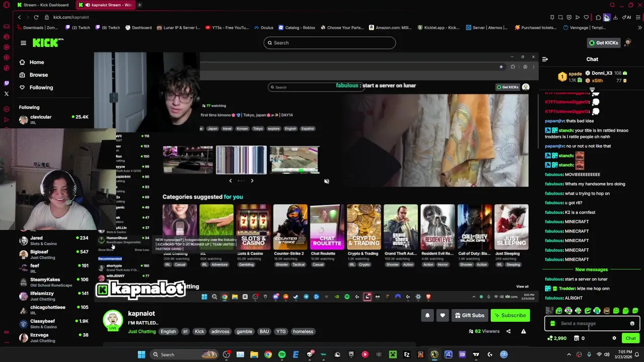The image size is (644, 362).
Task: Toggle follow heart button for kapnalot
Action: point(442,315)
